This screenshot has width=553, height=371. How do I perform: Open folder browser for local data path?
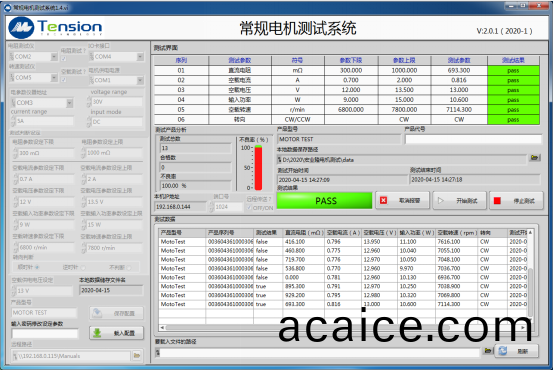pos(535,157)
